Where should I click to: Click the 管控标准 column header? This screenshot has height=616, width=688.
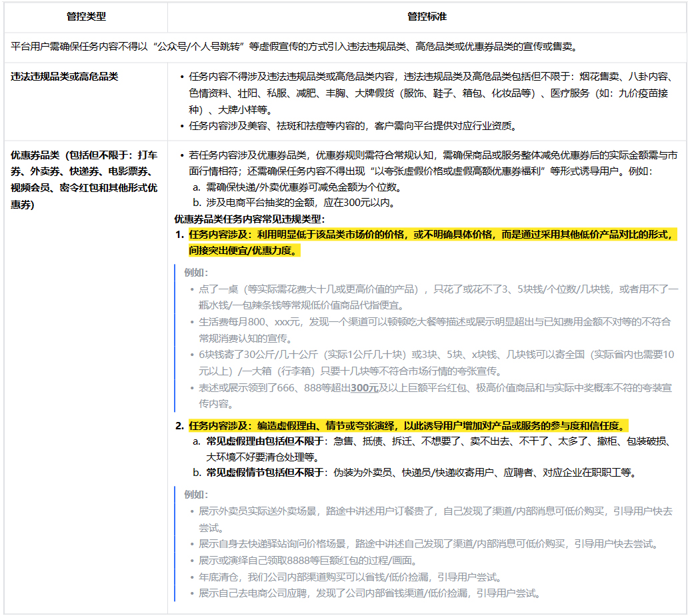427,15
